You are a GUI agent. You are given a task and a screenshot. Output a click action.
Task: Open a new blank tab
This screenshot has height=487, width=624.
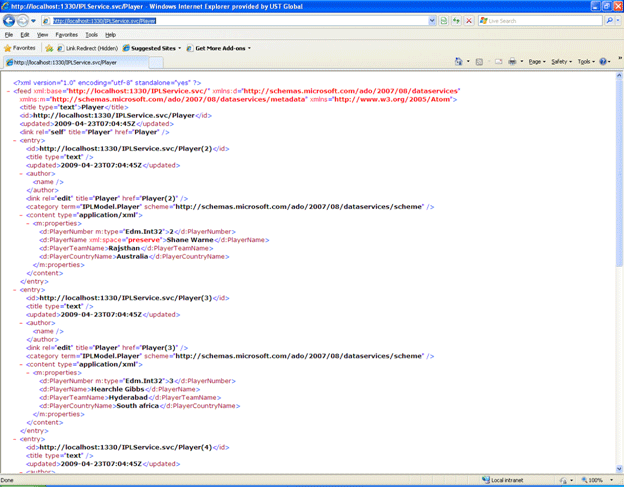pos(156,62)
